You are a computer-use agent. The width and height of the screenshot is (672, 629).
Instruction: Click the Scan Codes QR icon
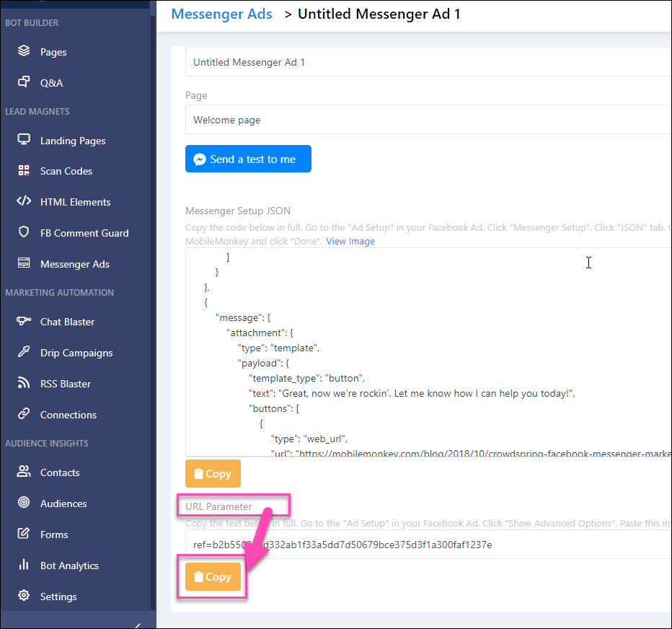point(24,171)
